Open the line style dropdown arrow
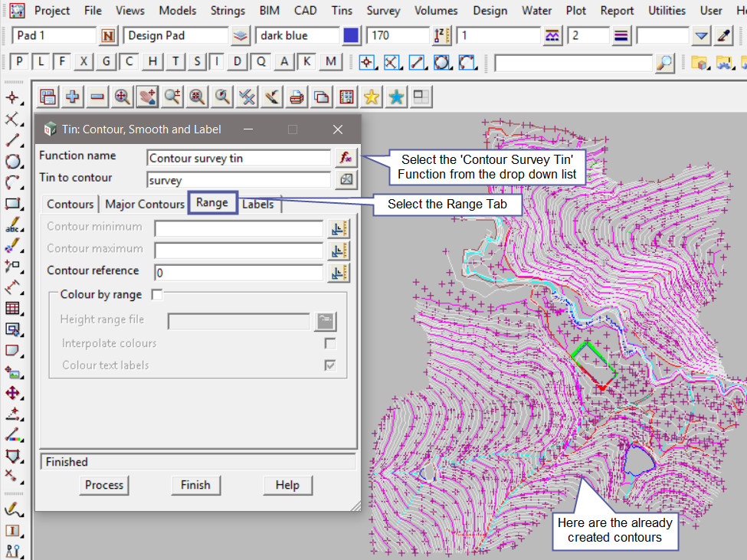 (701, 36)
